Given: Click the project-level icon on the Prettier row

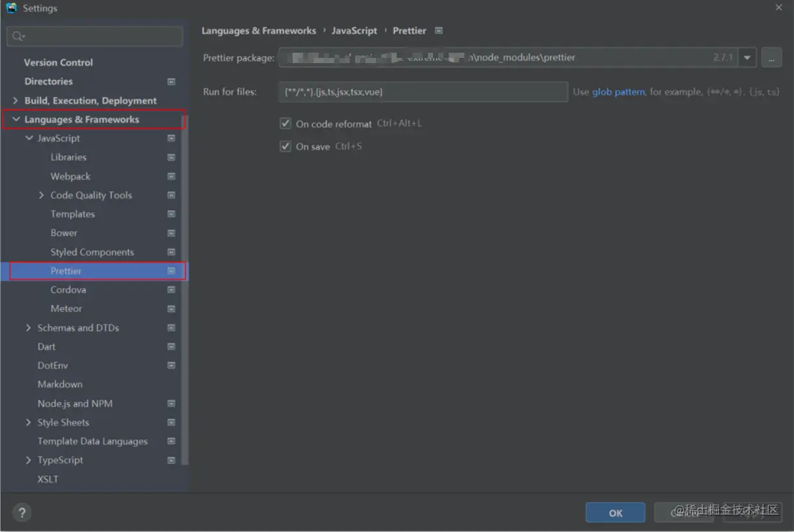Looking at the screenshot, I should point(171,271).
